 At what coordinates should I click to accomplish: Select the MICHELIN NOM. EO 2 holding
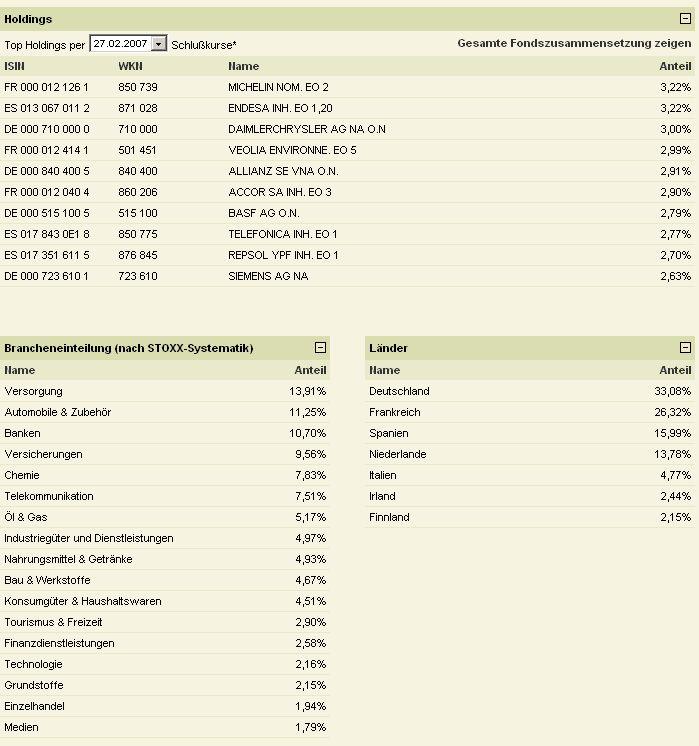point(278,87)
